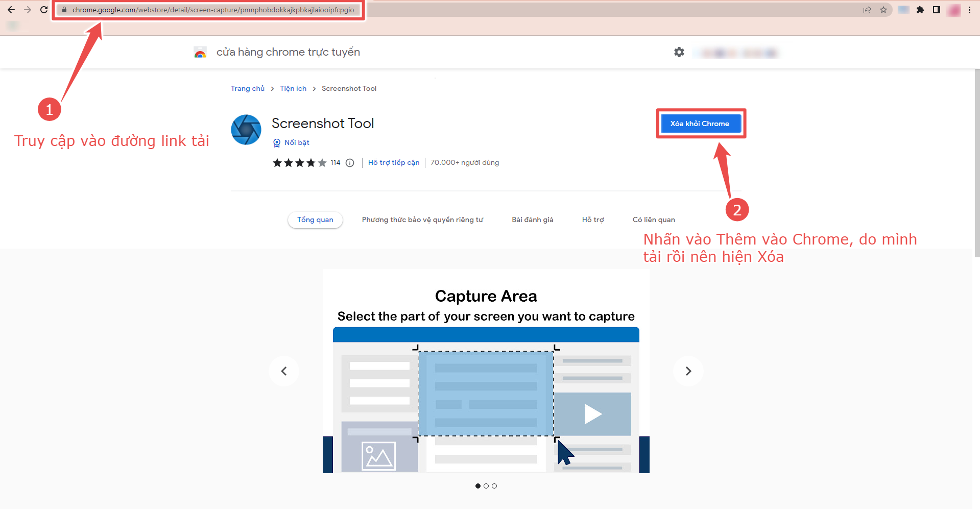The width and height of the screenshot is (980, 512).
Task: Switch to the Bài đánh giá tab
Action: [x=533, y=220]
